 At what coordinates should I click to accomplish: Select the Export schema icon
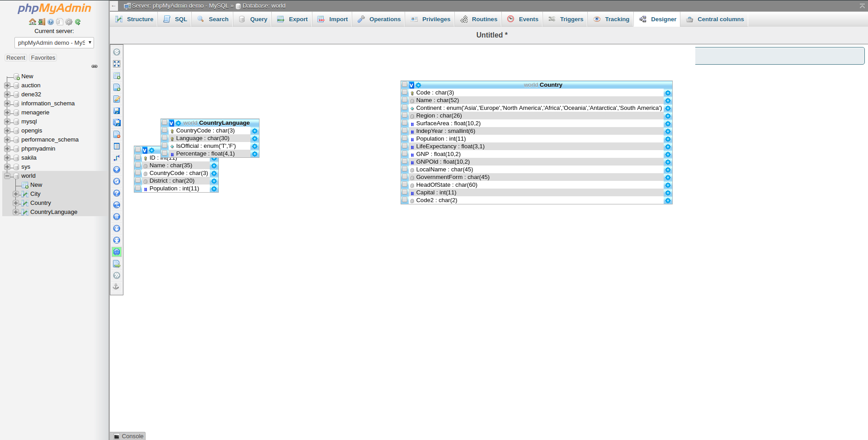click(x=117, y=264)
